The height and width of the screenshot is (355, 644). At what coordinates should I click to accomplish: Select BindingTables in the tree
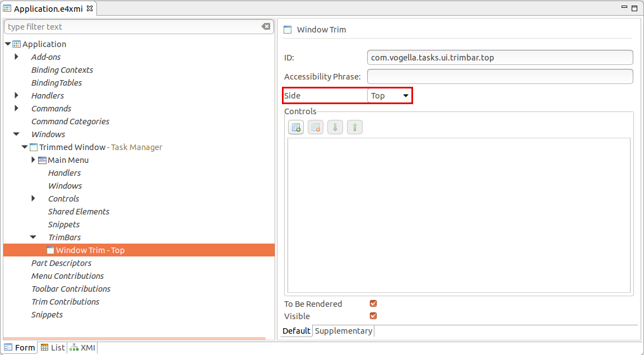click(x=57, y=82)
